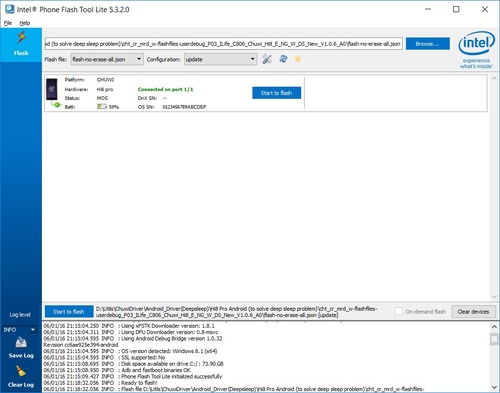Image resolution: width=500 pixels, height=393 pixels.
Task: Close the Phone Flash Tool window
Action: point(485,9)
